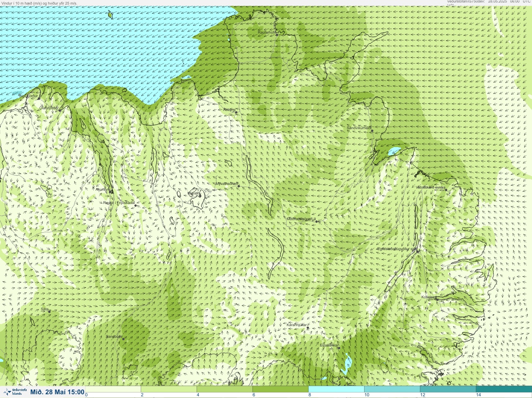Select the 10–12 m/s legend color
This screenshot has height=398, width=532.
point(392,389)
